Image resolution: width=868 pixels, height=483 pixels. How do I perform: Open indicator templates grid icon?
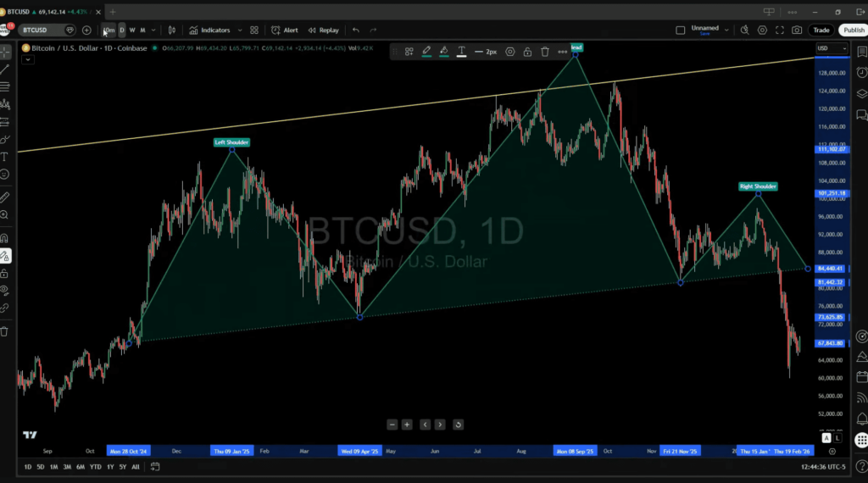coord(254,31)
